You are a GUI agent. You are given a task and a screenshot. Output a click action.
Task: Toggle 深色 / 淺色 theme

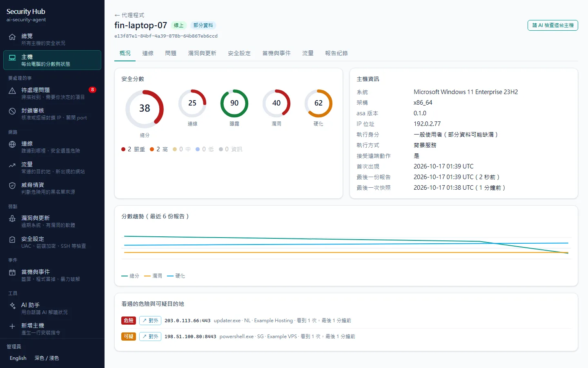coord(47,358)
